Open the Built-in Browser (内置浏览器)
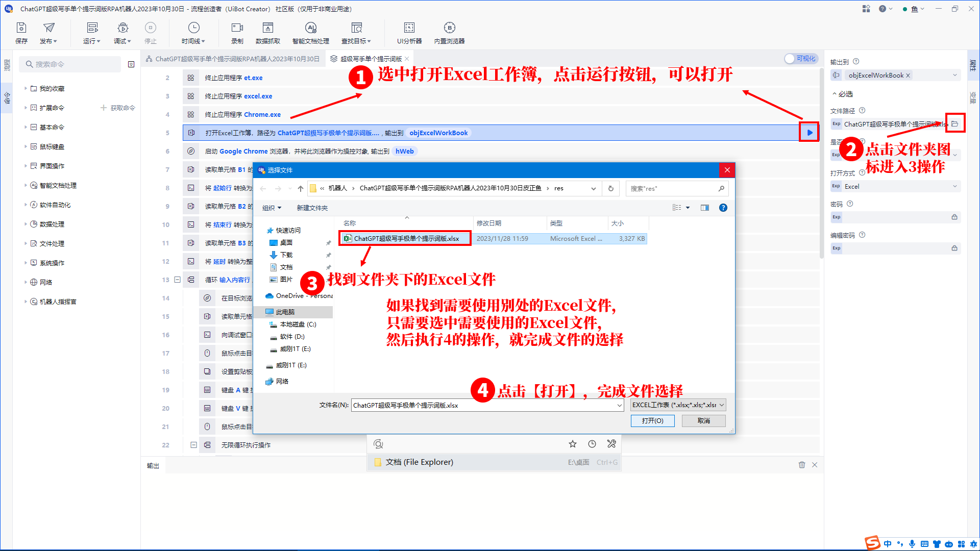Screen dimensions: 980x551 [450, 33]
